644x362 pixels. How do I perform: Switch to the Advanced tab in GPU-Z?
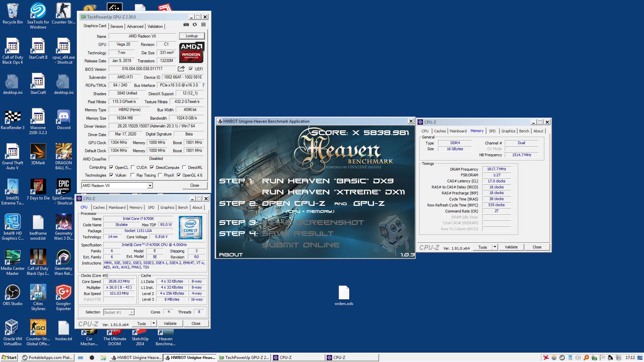135,26
